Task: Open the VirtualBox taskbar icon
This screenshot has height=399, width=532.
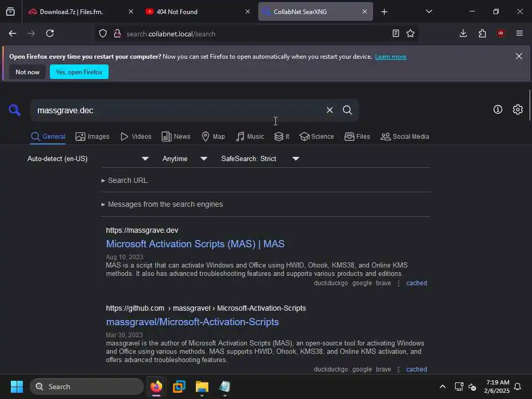Action: [x=179, y=387]
